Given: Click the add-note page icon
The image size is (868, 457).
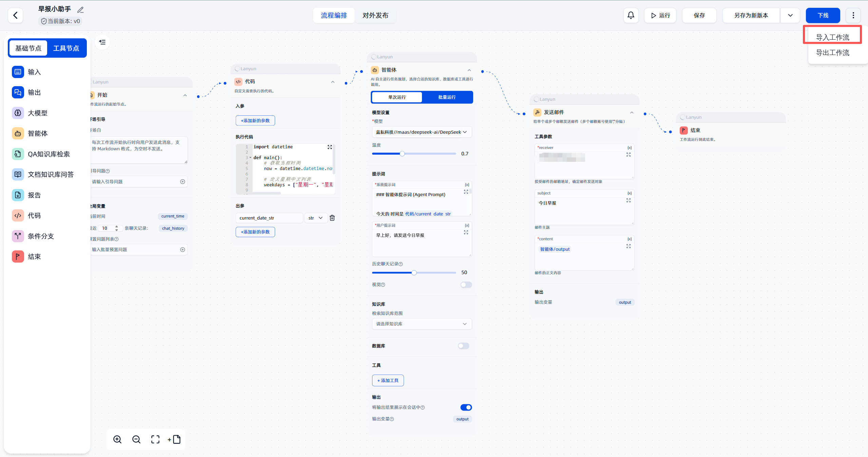Looking at the screenshot, I should [174, 439].
